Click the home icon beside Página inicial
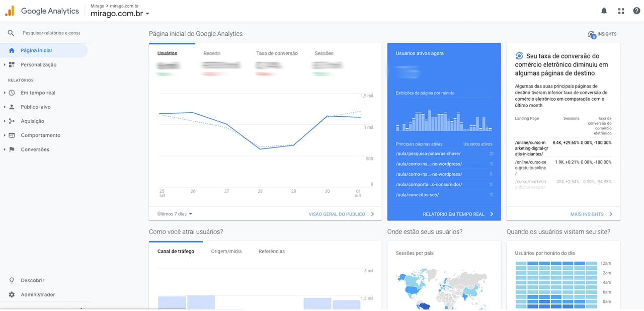This screenshot has height=311, width=644. click(12, 50)
